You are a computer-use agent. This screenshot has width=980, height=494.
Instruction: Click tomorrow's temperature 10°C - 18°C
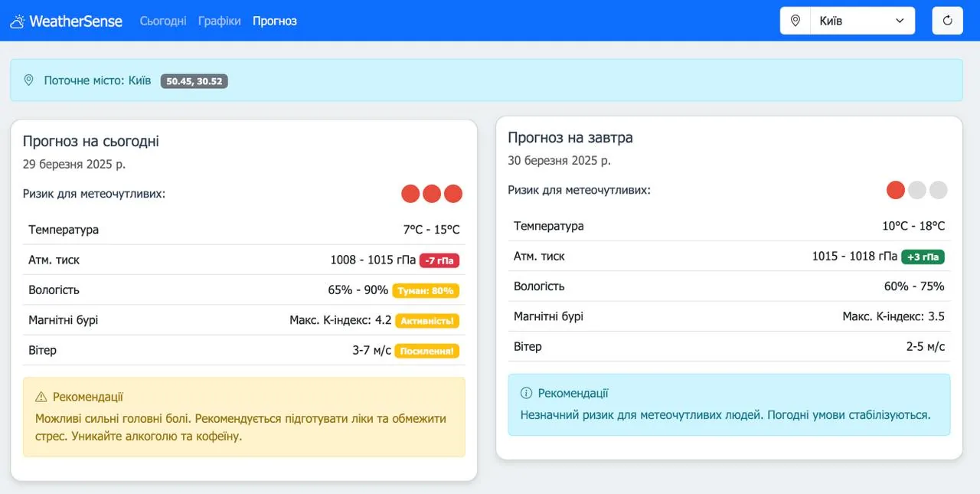913,226
